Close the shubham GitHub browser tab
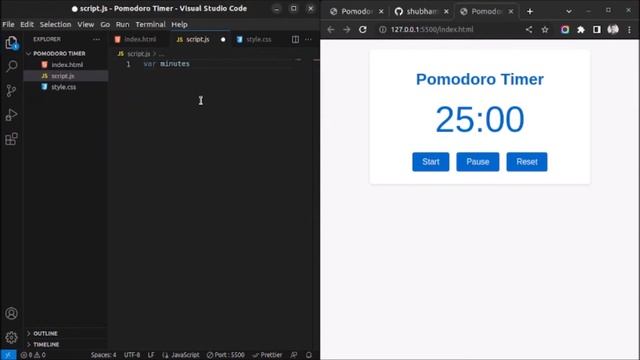 click(x=446, y=11)
